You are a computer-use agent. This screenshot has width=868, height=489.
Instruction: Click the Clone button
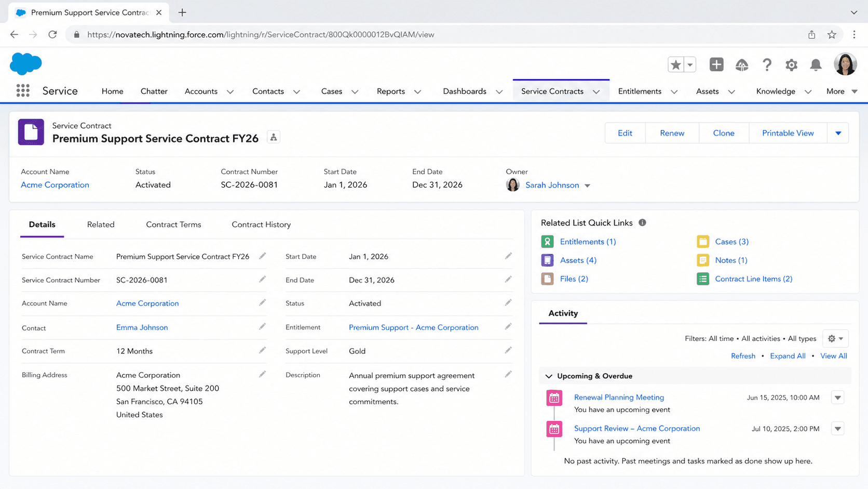coord(724,133)
